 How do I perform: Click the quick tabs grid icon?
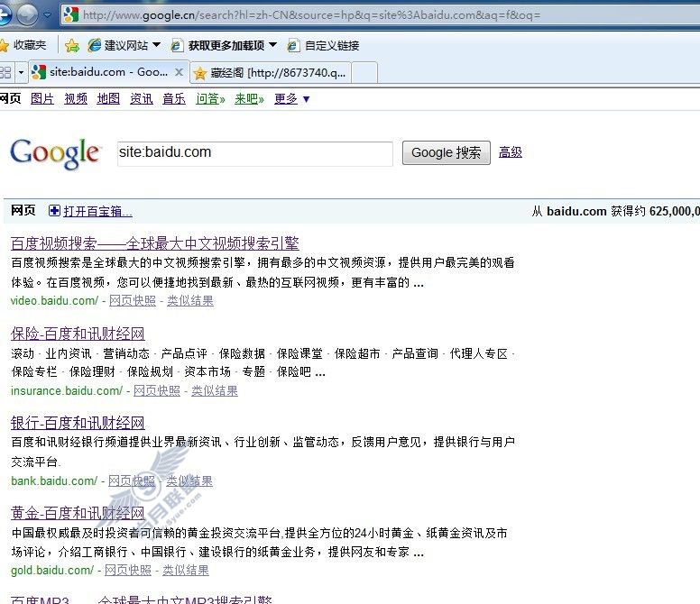point(5,72)
